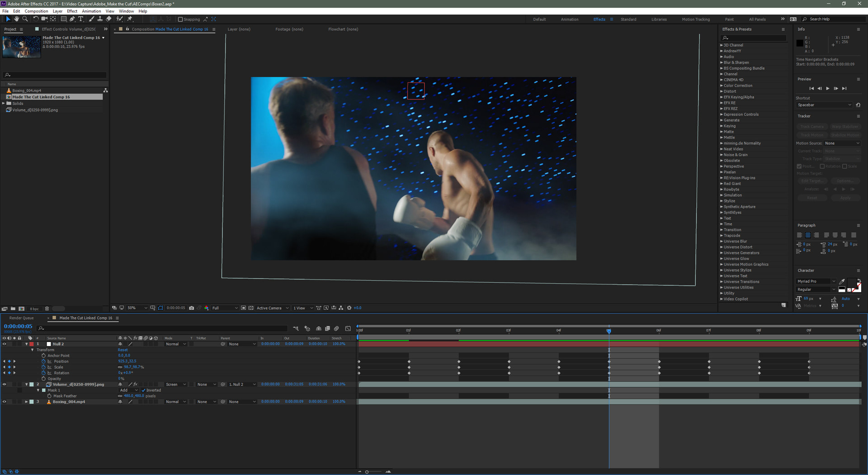This screenshot has width=868, height=475.
Task: Uncheck the Inverted mask checkbox
Action: point(143,390)
